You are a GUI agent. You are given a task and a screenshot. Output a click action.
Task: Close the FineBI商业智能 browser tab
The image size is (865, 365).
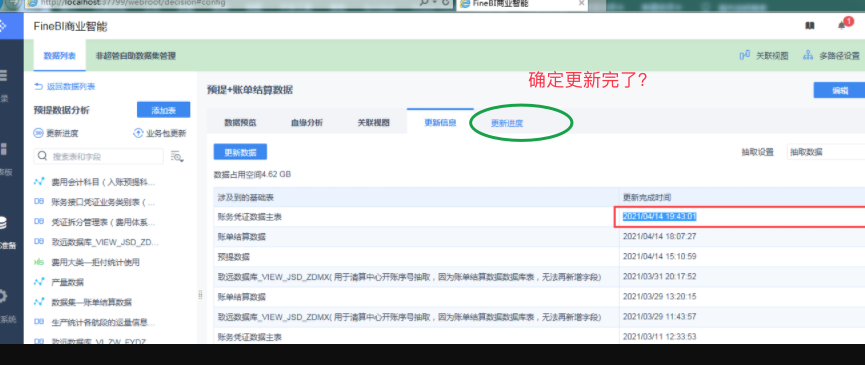point(581,3)
